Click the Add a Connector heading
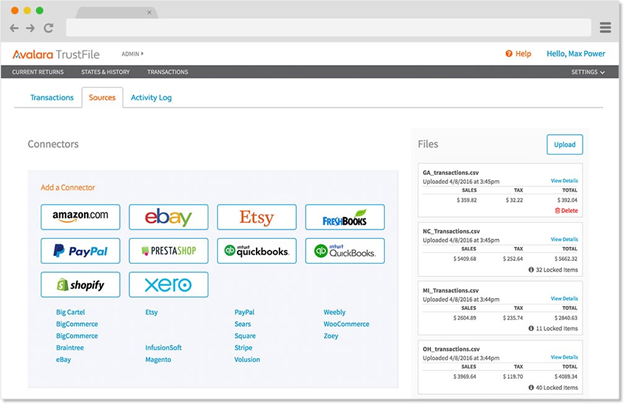This screenshot has height=404, width=624. tap(68, 187)
